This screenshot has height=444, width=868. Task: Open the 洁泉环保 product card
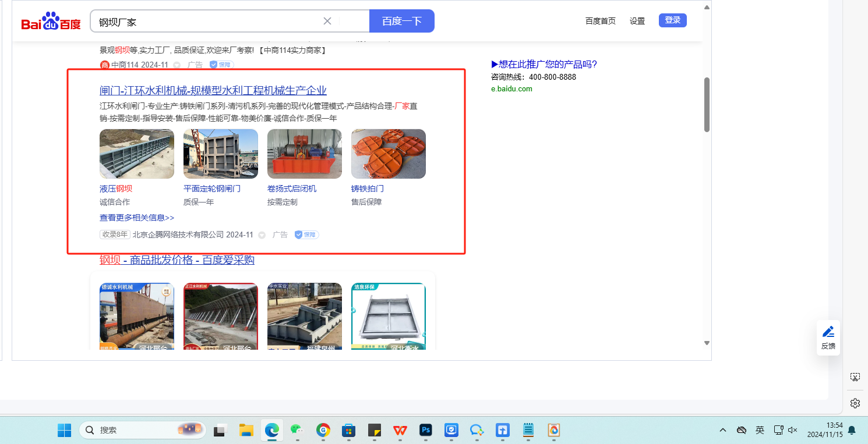click(389, 317)
